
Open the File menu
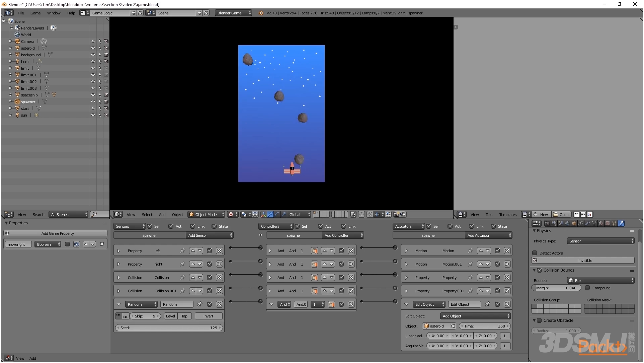pos(21,13)
